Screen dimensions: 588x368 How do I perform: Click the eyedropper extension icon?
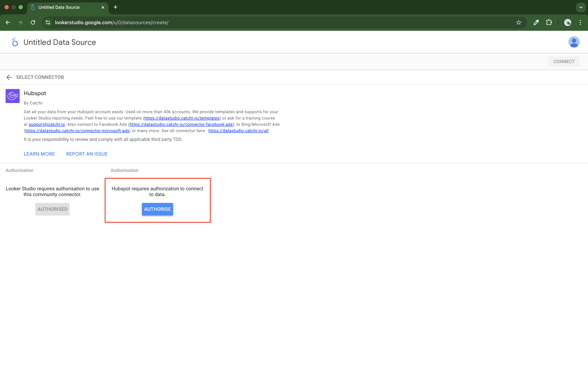pos(536,22)
